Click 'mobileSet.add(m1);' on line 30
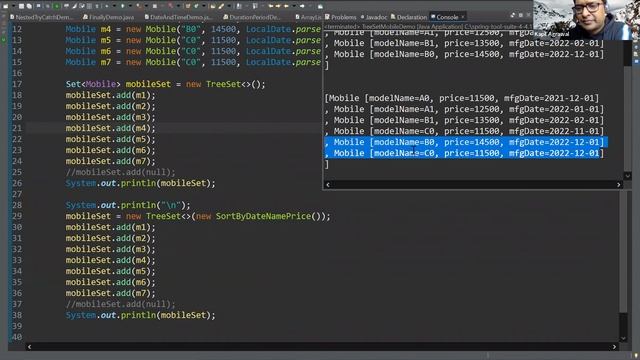This screenshot has height=360, width=640. pyautogui.click(x=111, y=227)
